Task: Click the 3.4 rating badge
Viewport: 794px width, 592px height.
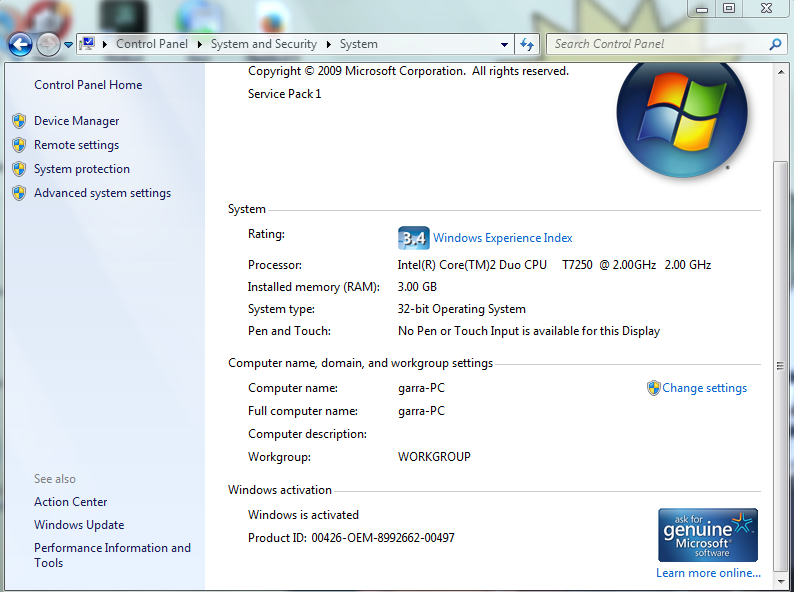Action: tap(414, 238)
